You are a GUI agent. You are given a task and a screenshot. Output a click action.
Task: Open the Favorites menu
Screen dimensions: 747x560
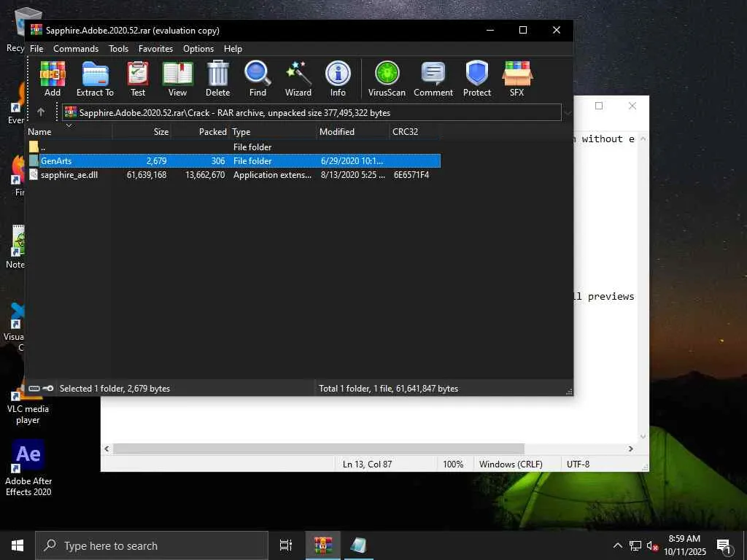pos(155,49)
